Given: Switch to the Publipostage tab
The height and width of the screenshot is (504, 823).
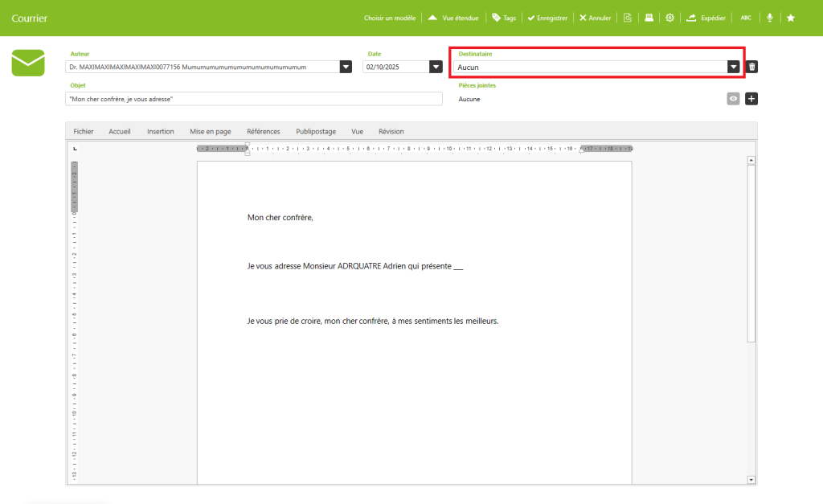Looking at the screenshot, I should 316,131.
